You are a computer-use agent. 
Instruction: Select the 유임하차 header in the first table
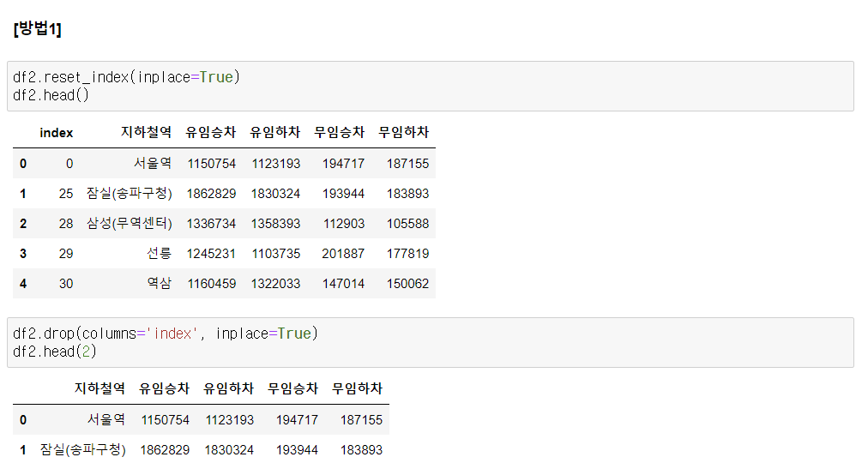click(274, 132)
